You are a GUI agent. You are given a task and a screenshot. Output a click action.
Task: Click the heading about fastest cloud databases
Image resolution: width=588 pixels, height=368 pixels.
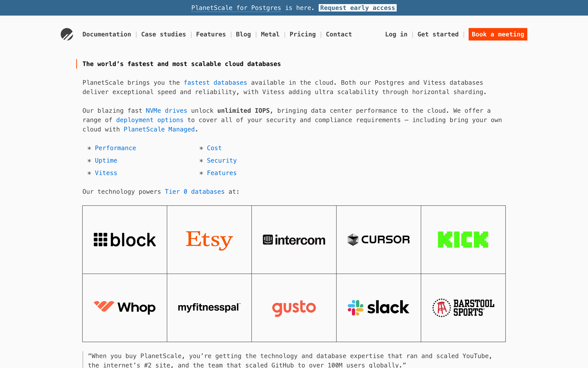[182, 64]
